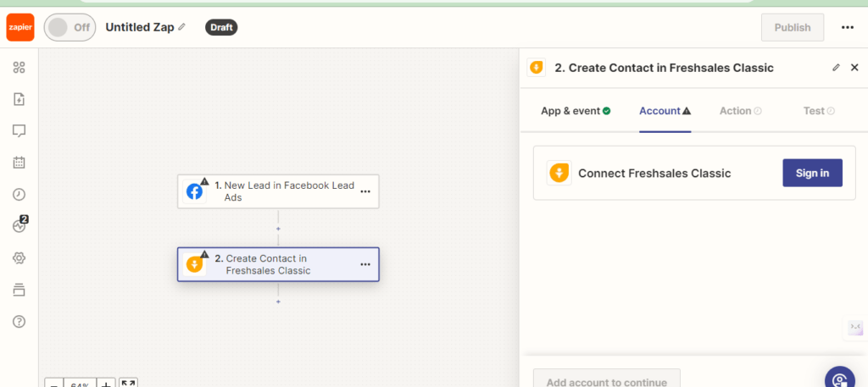868x387 pixels.
Task: Open the three-dot menu on step 1
Action: 365,191
